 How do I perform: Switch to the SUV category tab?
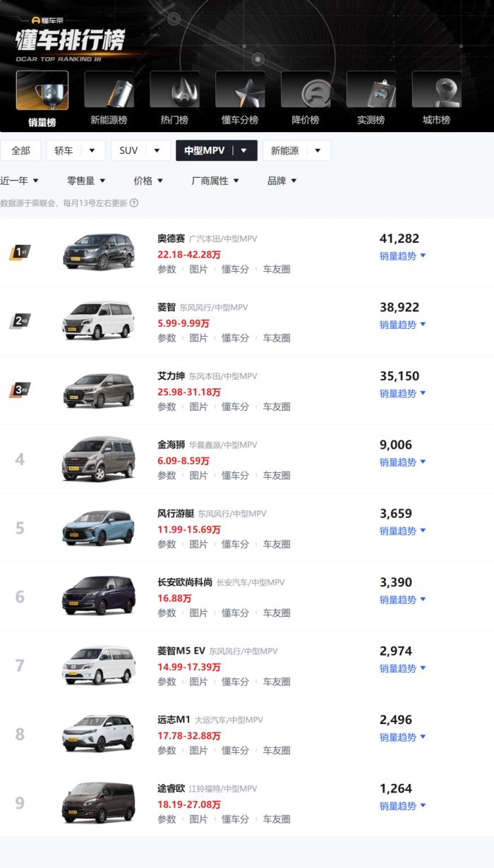pyautogui.click(x=143, y=150)
